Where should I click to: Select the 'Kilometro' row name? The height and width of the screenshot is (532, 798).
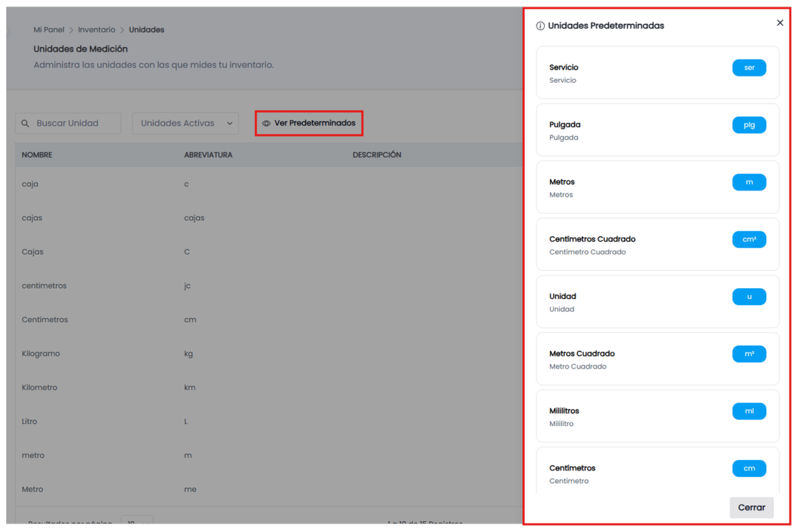[39, 387]
